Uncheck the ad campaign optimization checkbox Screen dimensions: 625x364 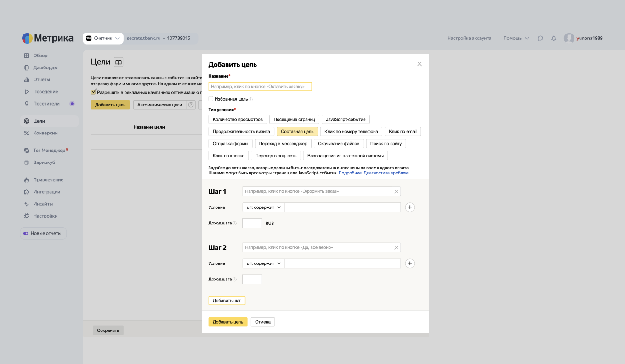tap(94, 92)
